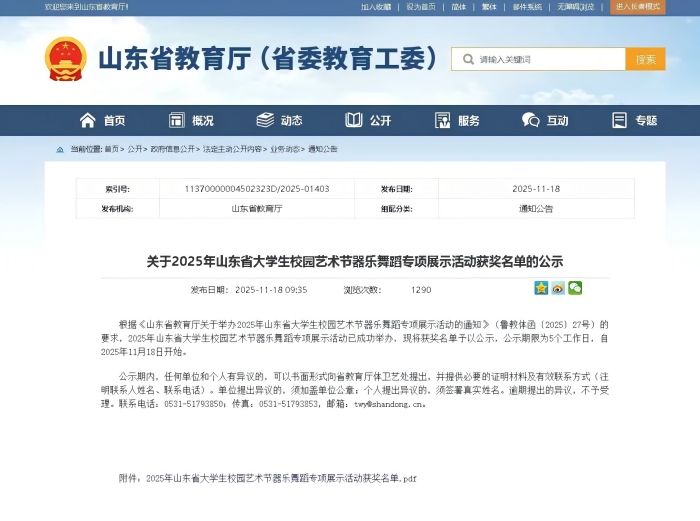This screenshot has height=521, width=700.
Task: Enter the 进入长者模式 elder mode
Action: (638, 7)
